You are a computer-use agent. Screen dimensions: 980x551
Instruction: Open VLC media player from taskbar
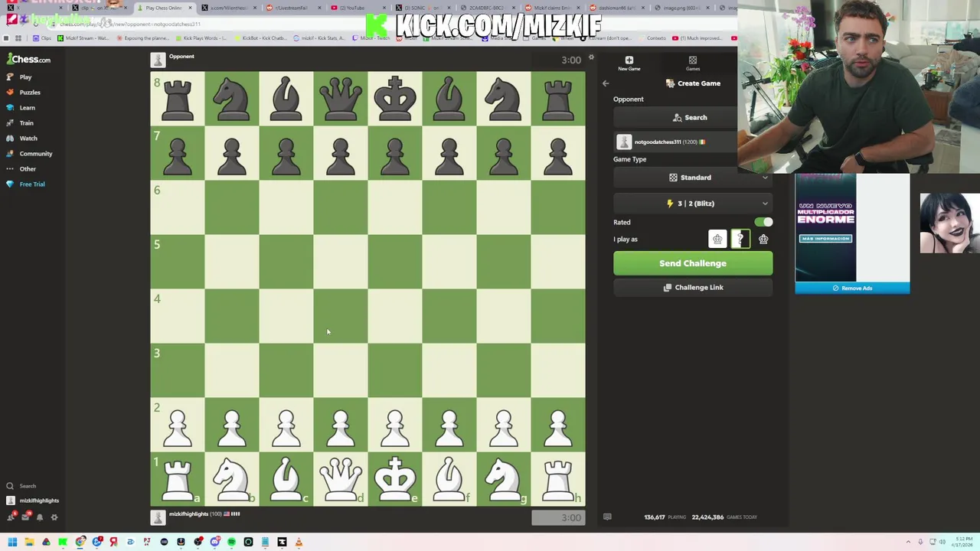[x=299, y=543]
